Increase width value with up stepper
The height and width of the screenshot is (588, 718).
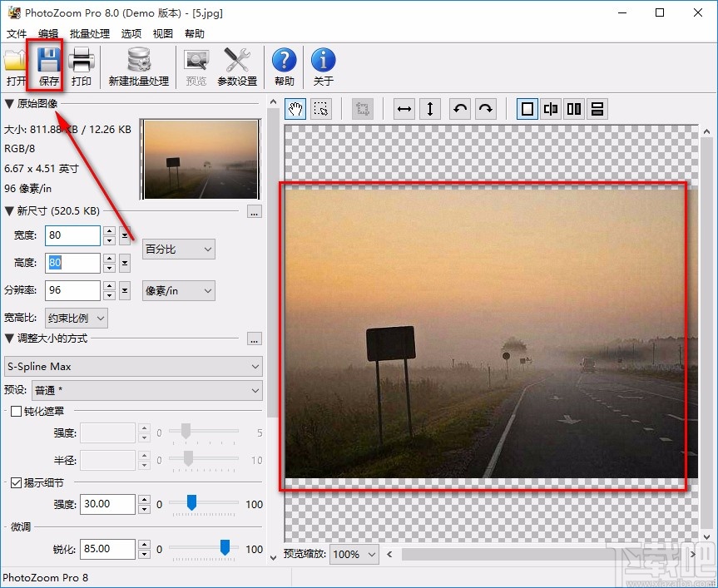[109, 231]
